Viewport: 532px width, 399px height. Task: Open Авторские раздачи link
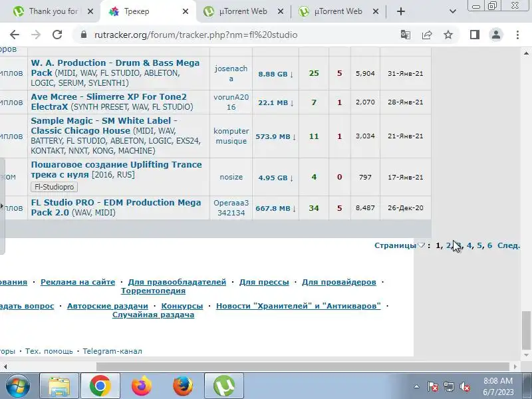tap(108, 306)
